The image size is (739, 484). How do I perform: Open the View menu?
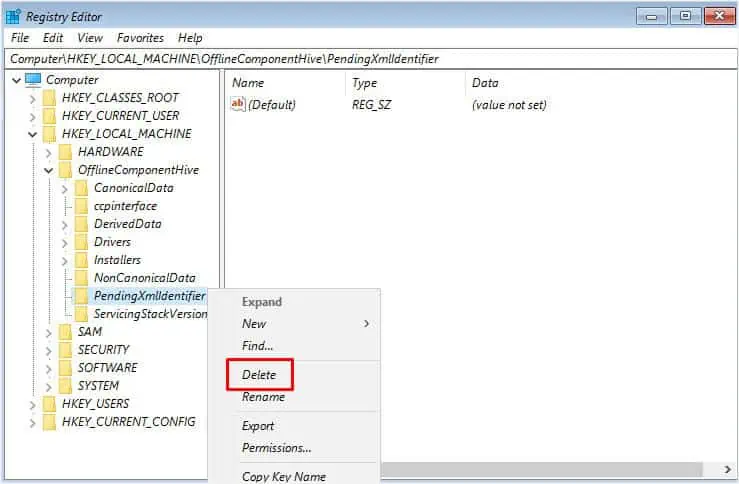coord(90,38)
